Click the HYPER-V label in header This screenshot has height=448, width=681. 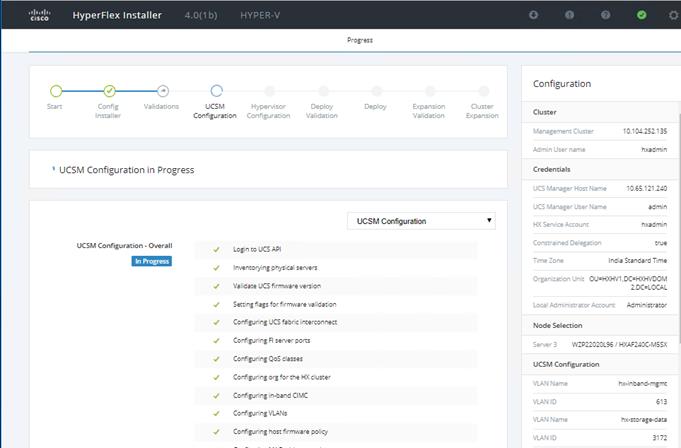click(x=260, y=15)
